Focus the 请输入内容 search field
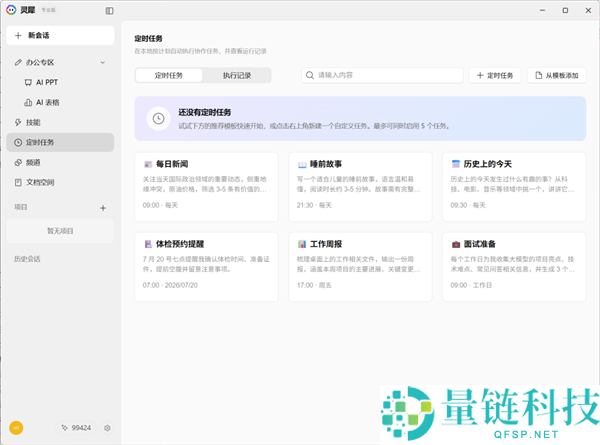The width and height of the screenshot is (600, 445). click(382, 75)
